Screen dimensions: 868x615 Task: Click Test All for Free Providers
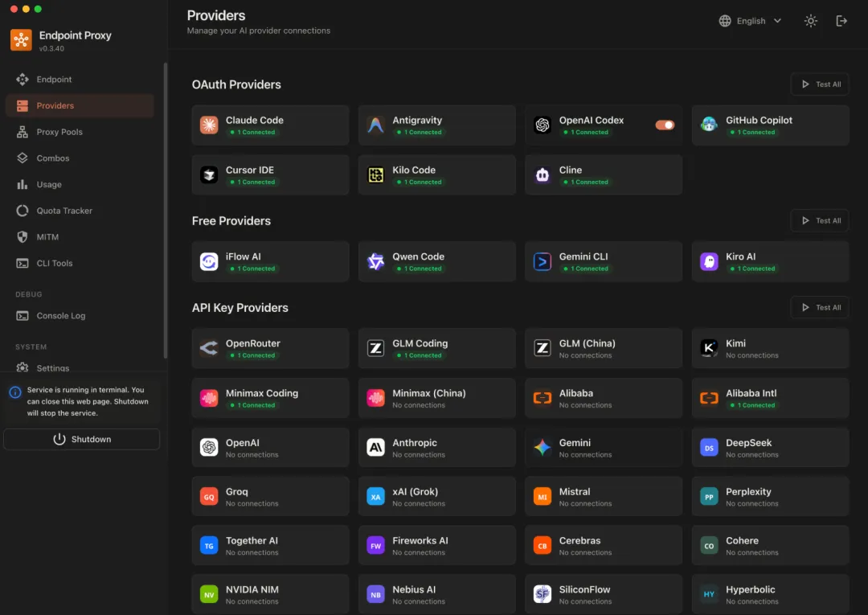point(820,220)
